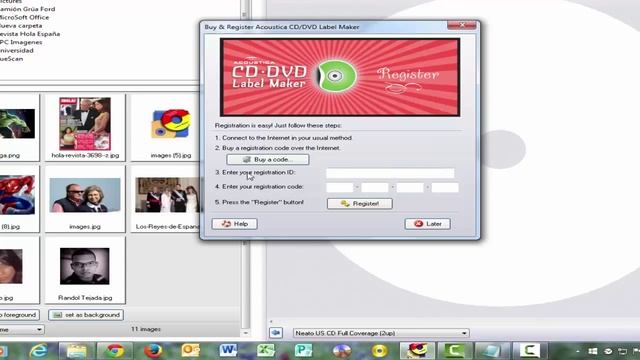This screenshot has height=360, width=640.
Task: Click the yellow disc icon in the taskbar
Action: (380, 351)
